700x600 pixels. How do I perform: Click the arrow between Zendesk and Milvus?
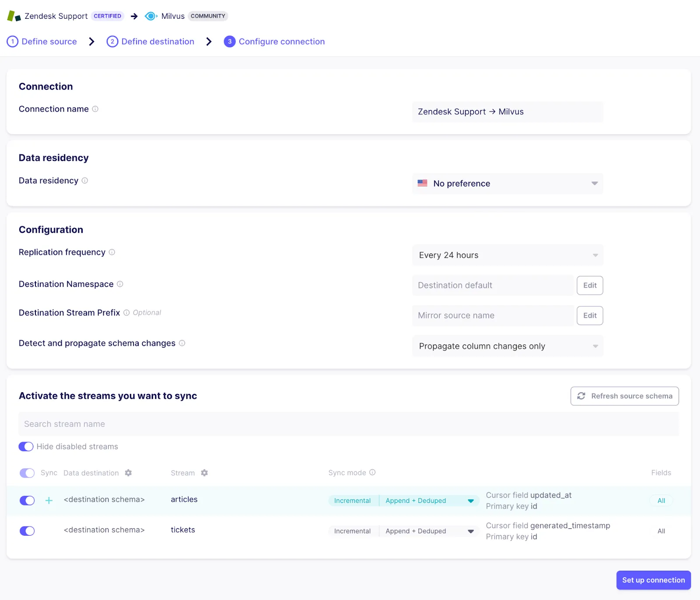pyautogui.click(x=134, y=16)
